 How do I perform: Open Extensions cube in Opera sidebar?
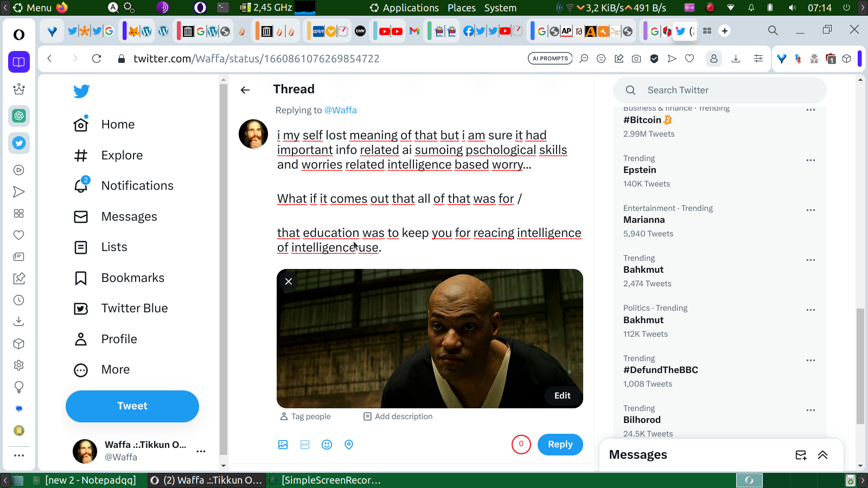19,343
